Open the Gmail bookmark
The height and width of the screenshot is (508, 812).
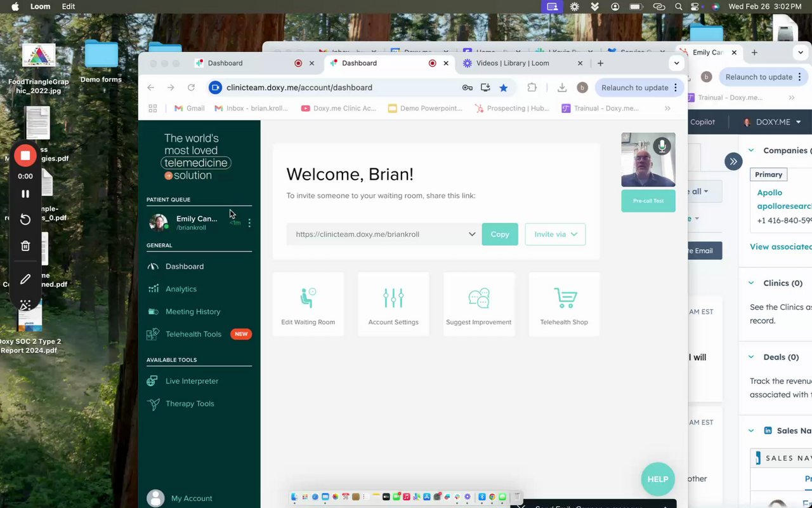[x=188, y=109]
